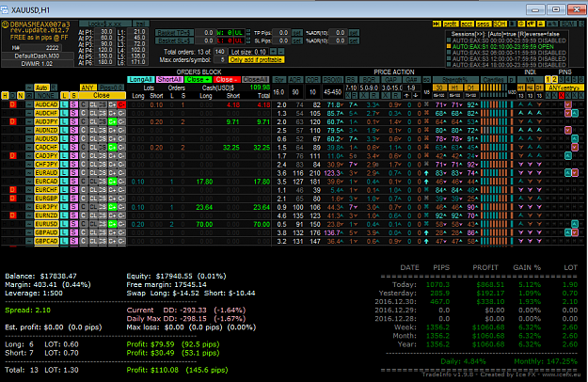Screen dimensions: 588x382
Task: Enable session AUTO:EAX:S4 checkbox
Action: [449, 65]
